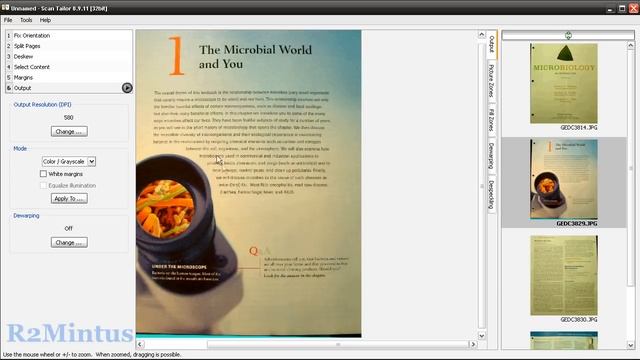Image resolution: width=640 pixels, height=360 pixels.
Task: Select the Split Pages stage
Action: tap(69, 46)
